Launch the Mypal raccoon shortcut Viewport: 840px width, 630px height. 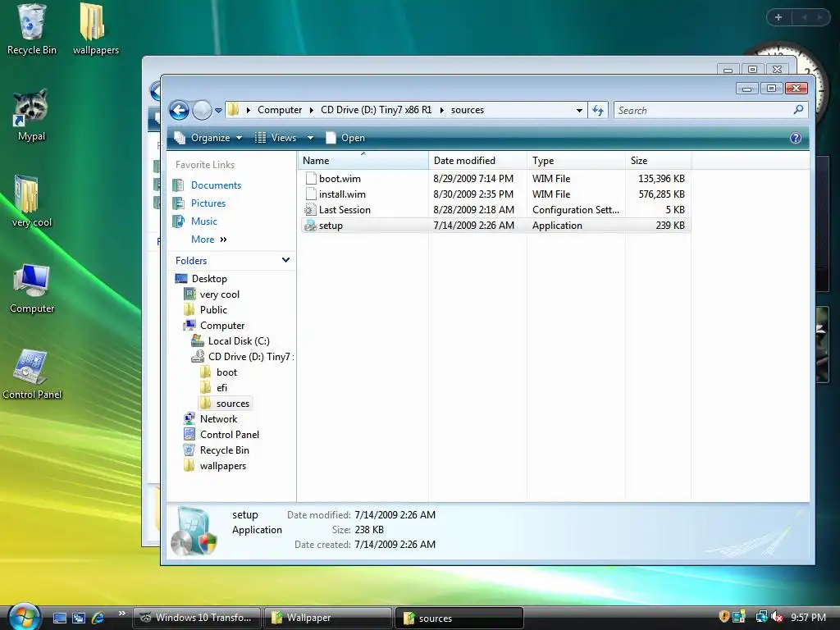click(31, 115)
